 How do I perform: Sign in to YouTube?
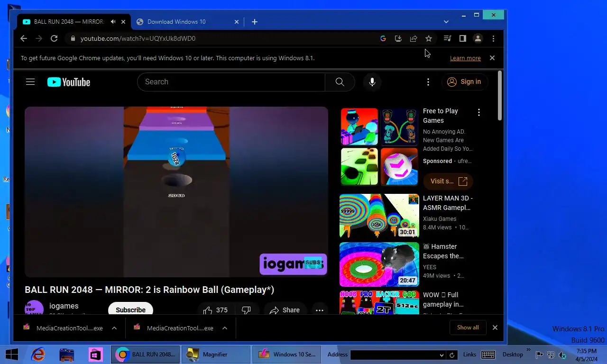(465, 82)
